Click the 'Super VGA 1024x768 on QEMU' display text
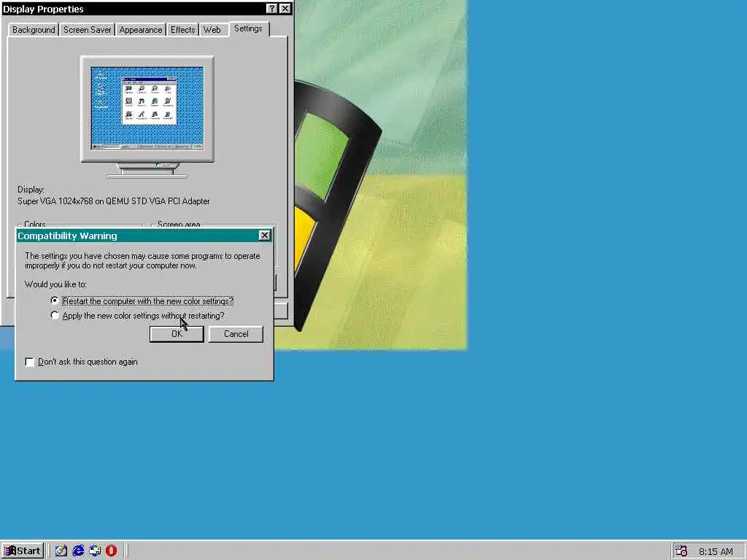Screen dimensions: 747x560 (x=113, y=201)
